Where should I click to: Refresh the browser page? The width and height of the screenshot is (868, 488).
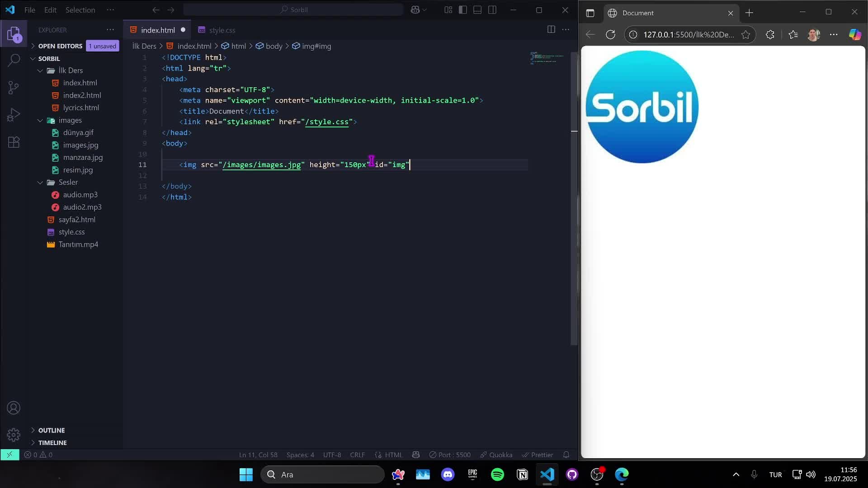pos(611,35)
